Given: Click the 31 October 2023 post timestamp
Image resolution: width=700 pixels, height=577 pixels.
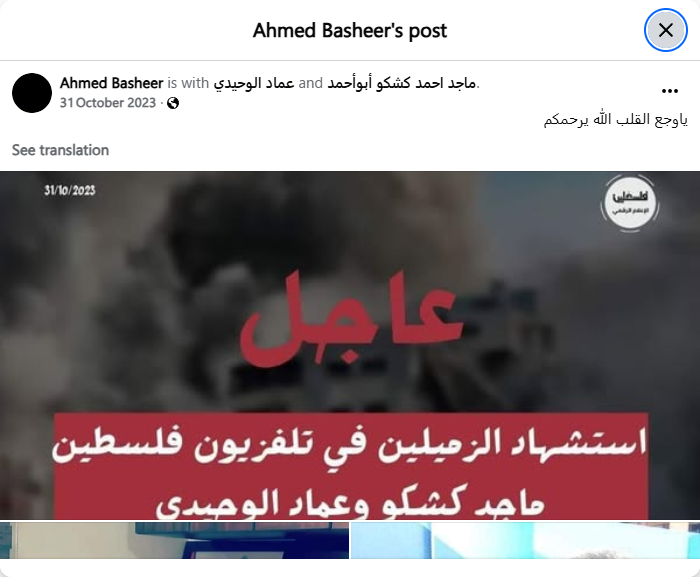Looking at the screenshot, I should (108, 103).
